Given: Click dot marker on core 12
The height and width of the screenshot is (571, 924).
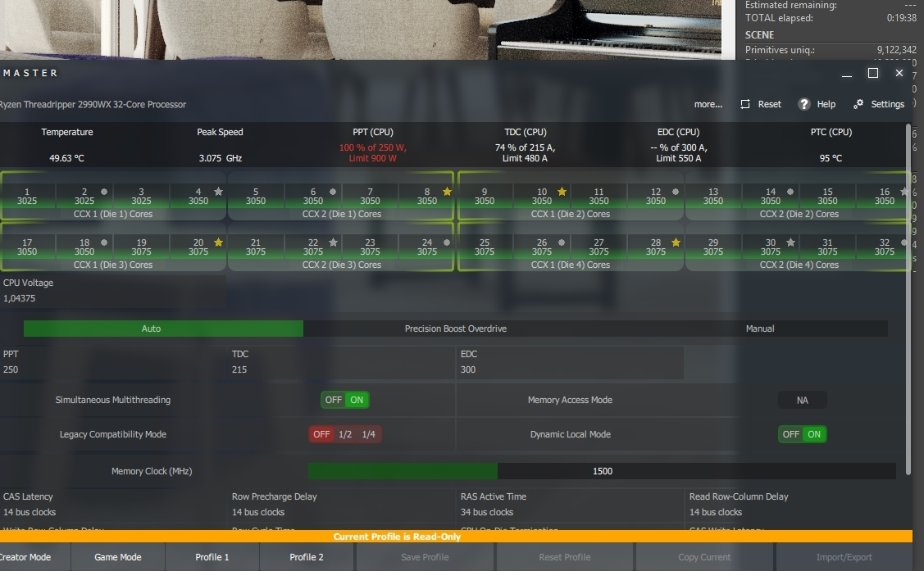Looking at the screenshot, I should click(676, 192).
